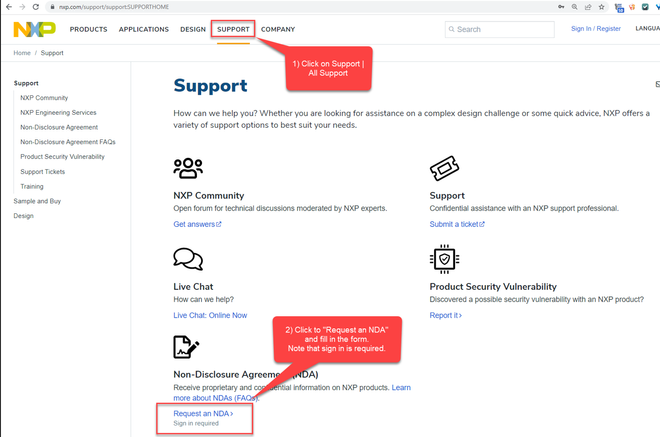Open Sample and Buy in sidebar

point(37,201)
